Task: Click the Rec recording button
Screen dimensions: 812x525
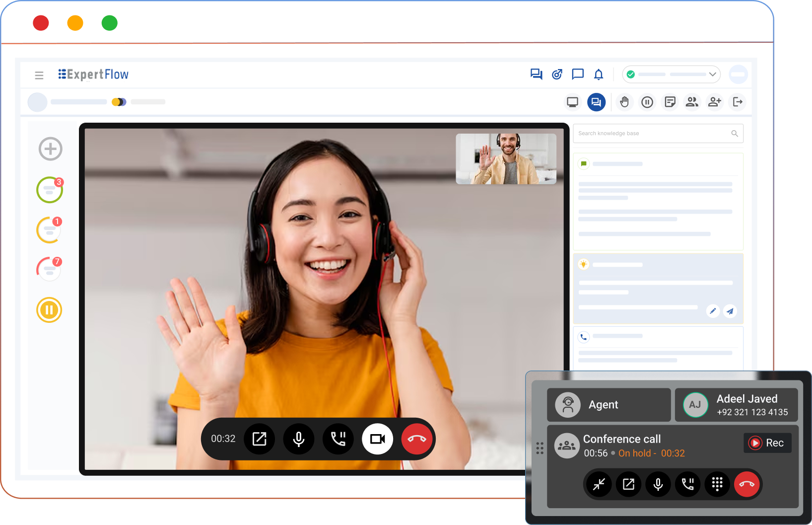Action: (x=767, y=443)
